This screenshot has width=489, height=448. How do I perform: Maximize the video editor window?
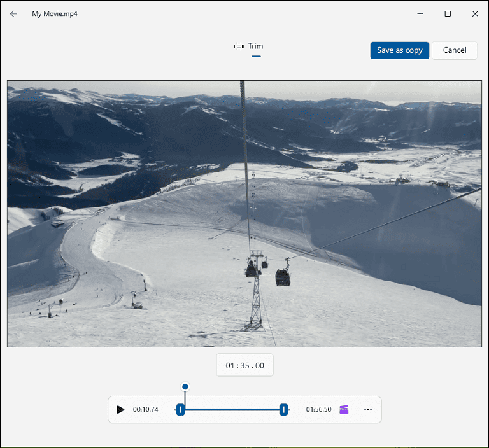pos(448,14)
